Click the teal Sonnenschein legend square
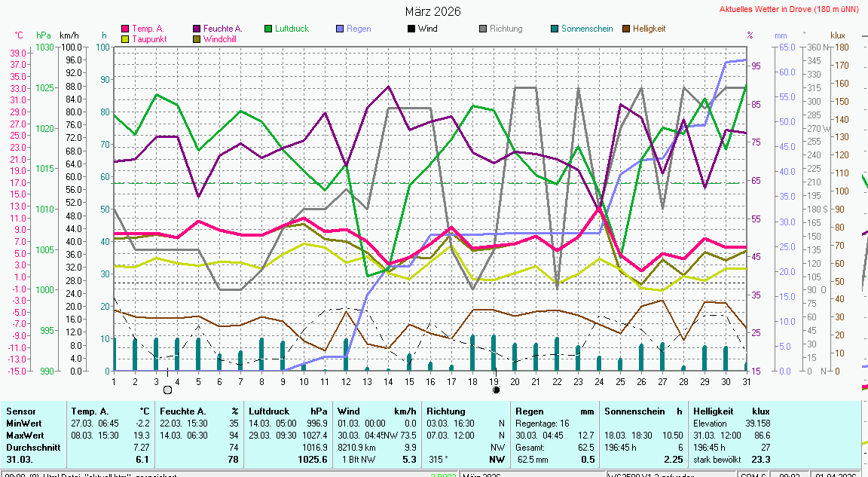 [555, 29]
